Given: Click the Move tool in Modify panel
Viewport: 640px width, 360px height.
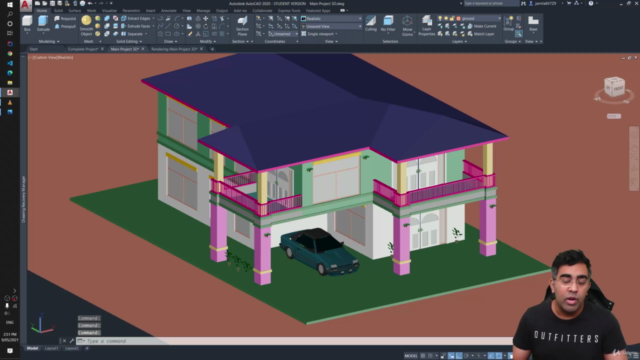Looking at the screenshot, I should click(206, 18).
